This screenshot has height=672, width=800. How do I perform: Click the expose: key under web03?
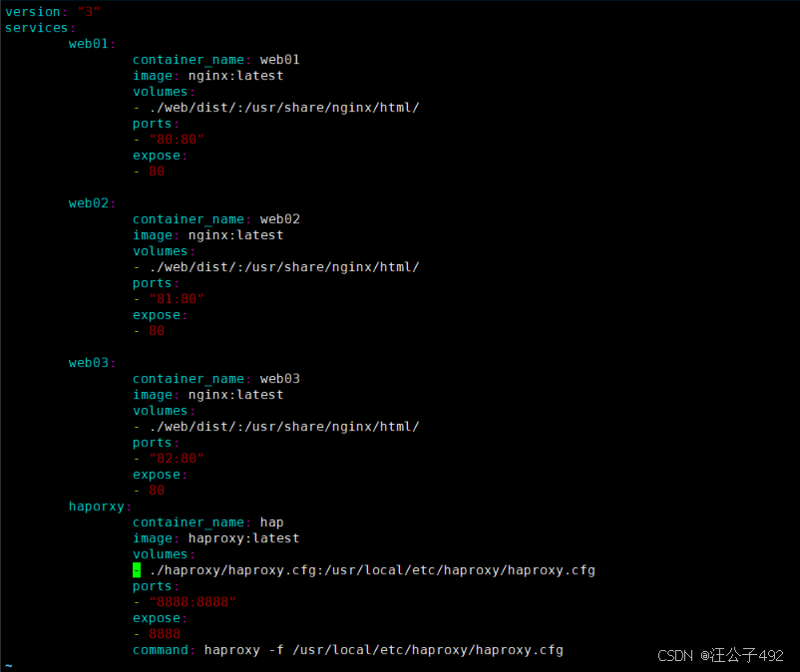pos(160,476)
